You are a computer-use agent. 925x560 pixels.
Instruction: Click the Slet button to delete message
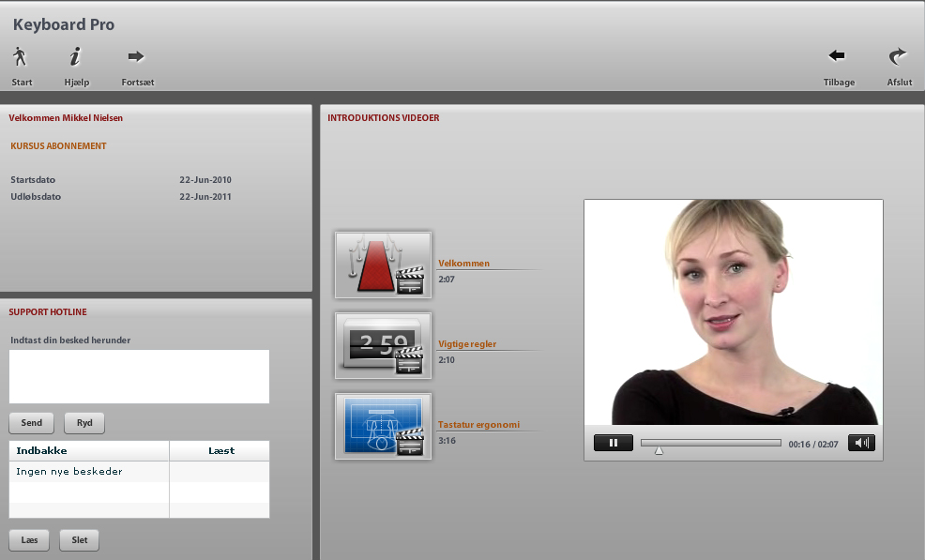point(79,540)
